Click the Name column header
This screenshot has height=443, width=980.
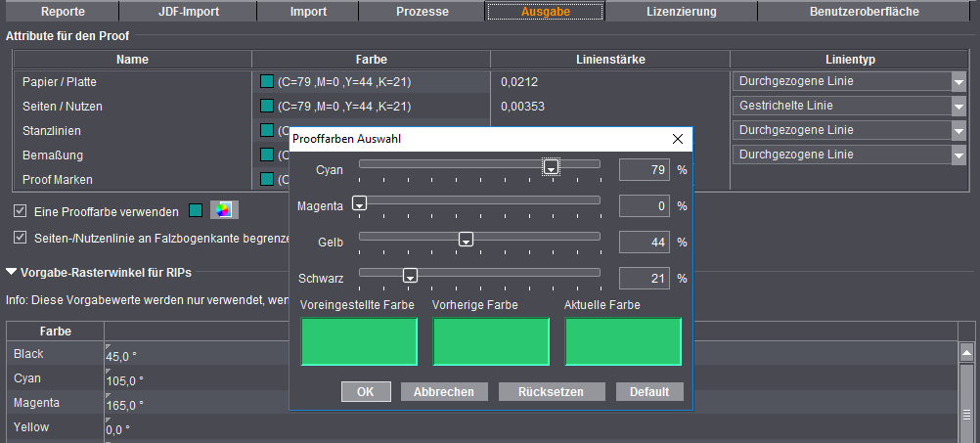(x=132, y=60)
